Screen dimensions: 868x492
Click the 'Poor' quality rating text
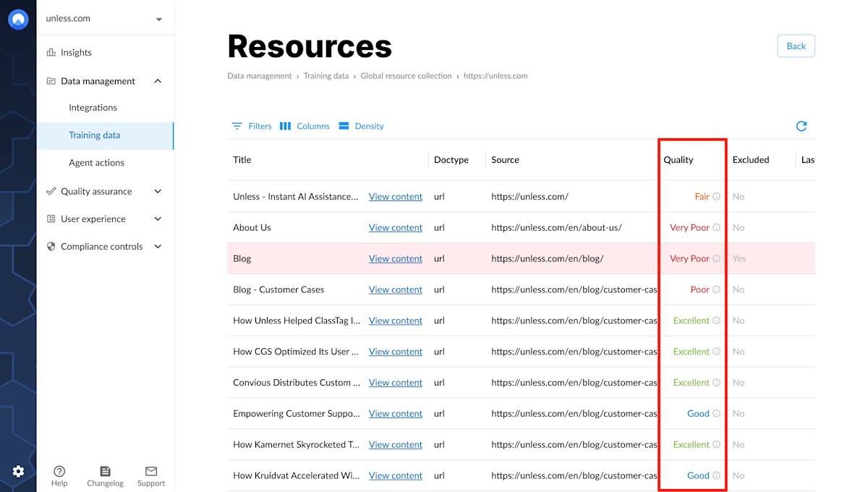coord(700,289)
